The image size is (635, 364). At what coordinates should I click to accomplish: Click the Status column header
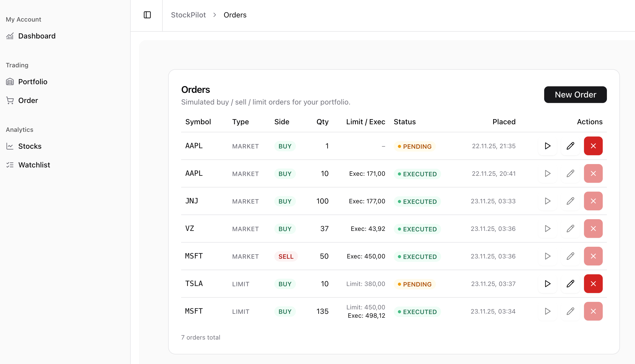404,122
